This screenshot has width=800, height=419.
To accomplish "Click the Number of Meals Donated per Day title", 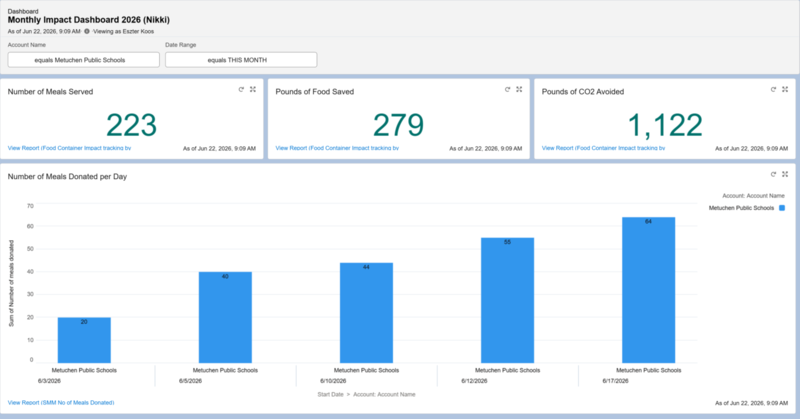I will point(67,177).
